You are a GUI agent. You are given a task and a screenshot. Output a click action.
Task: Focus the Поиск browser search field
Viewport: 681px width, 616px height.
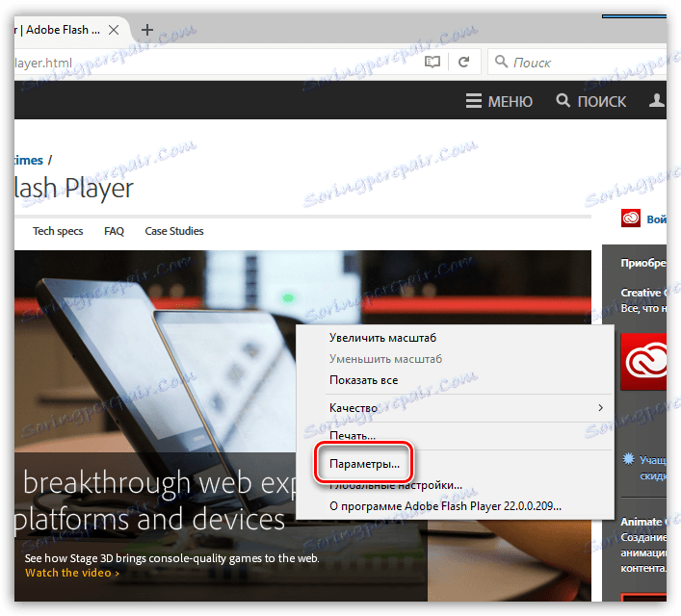(x=577, y=62)
